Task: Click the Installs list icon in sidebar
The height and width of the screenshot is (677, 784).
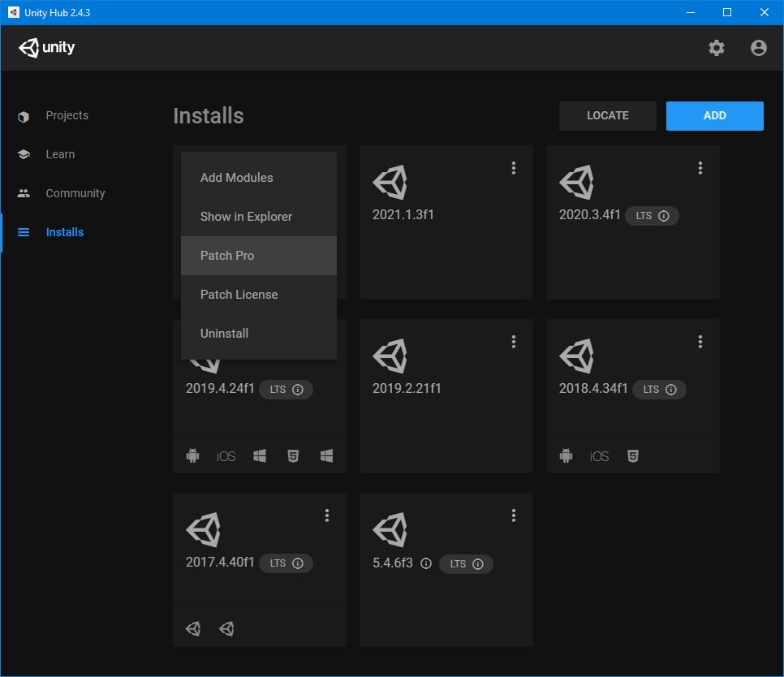Action: pyautogui.click(x=24, y=232)
